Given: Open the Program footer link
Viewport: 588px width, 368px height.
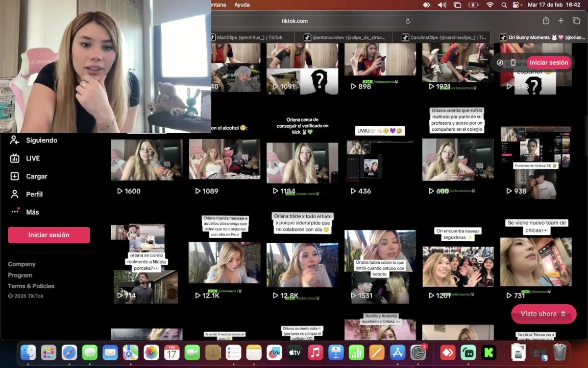Looking at the screenshot, I should (x=20, y=275).
